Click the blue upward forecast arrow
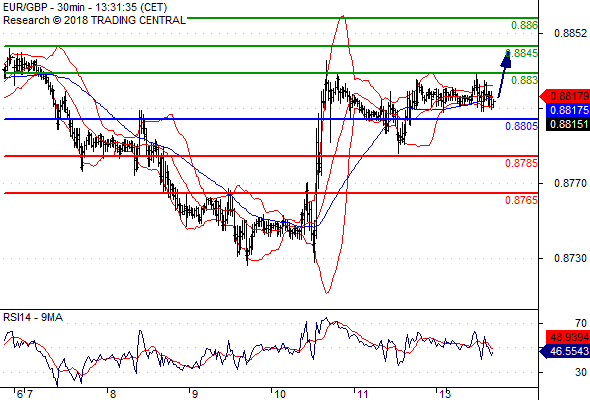590x400 pixels. coord(504,74)
